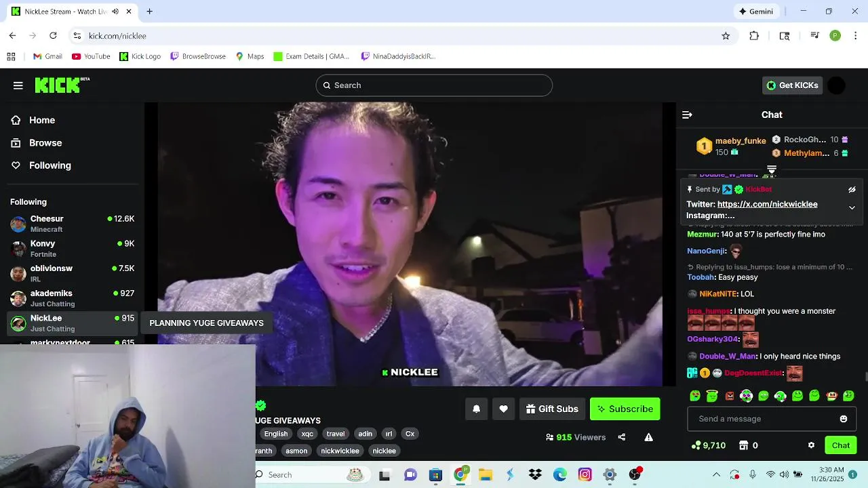This screenshot has width=868, height=488.
Task: Open File Explorer from the taskbar
Action: pyautogui.click(x=486, y=474)
